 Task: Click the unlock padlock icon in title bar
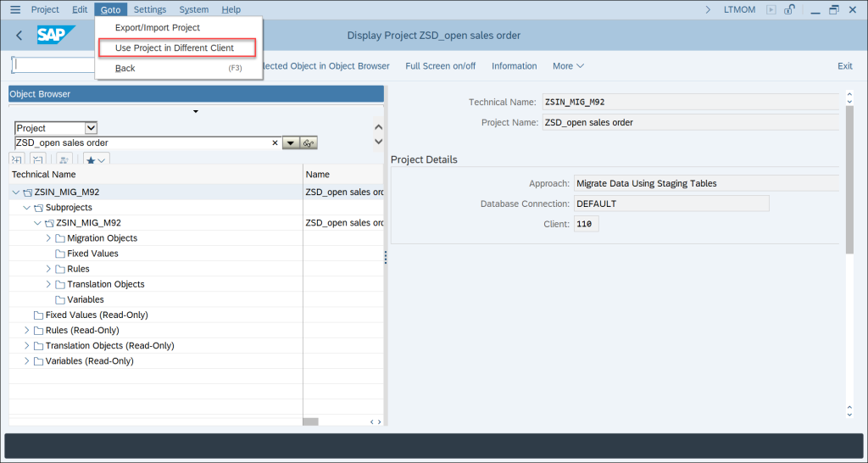coord(791,9)
